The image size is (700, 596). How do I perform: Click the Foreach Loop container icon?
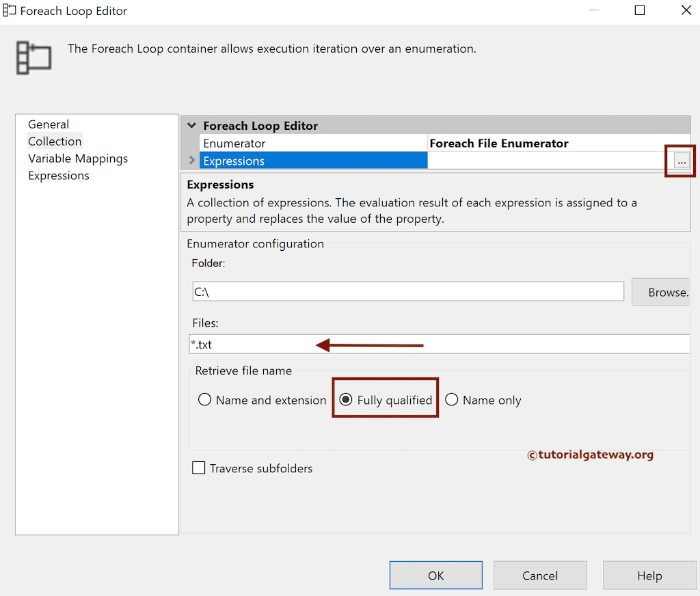tap(33, 57)
